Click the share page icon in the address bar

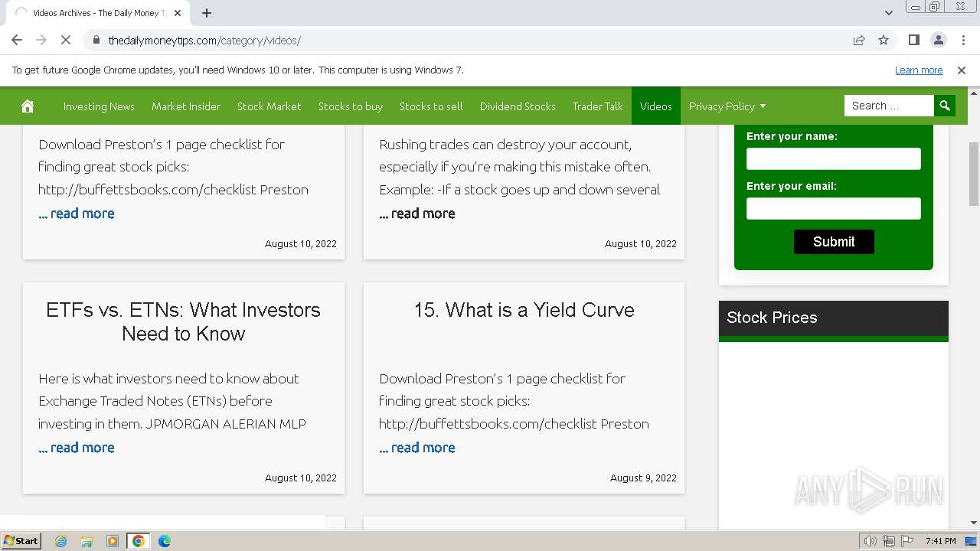click(859, 40)
